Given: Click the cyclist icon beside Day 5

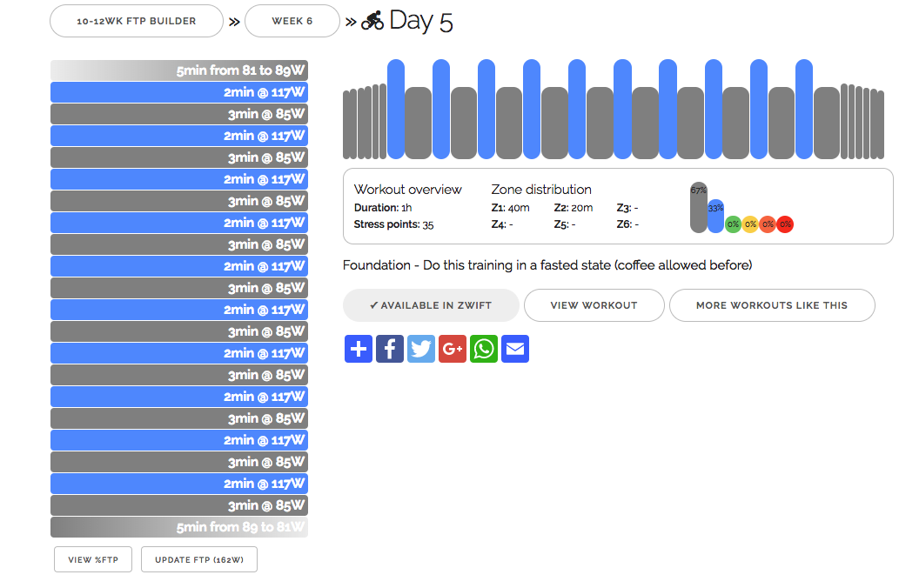Looking at the screenshot, I should [x=372, y=21].
